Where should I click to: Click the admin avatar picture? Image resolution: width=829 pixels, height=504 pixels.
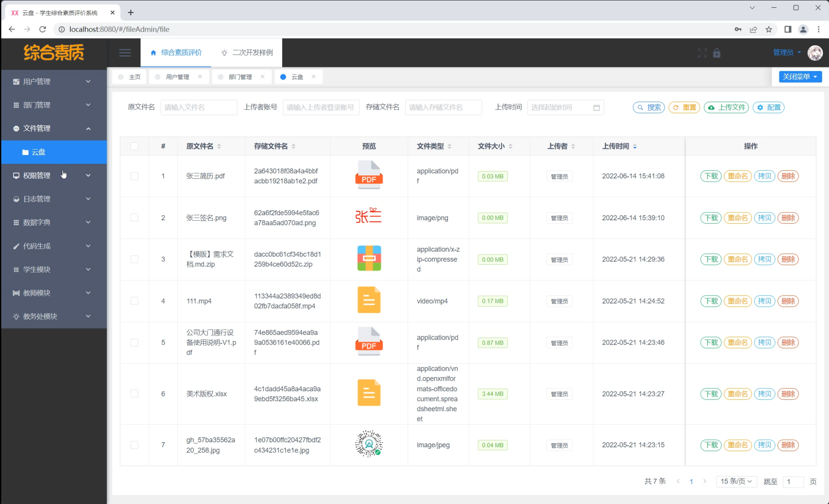pos(815,53)
